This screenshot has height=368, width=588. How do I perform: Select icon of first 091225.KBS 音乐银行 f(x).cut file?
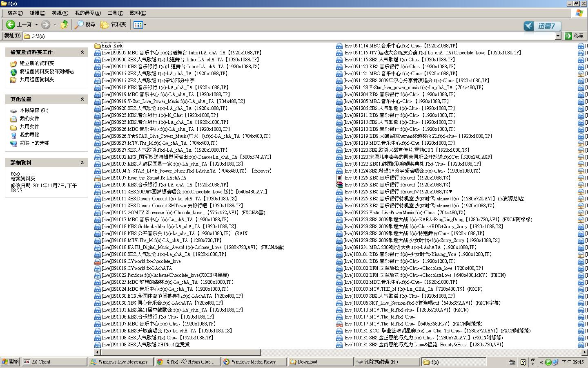coord(339,178)
